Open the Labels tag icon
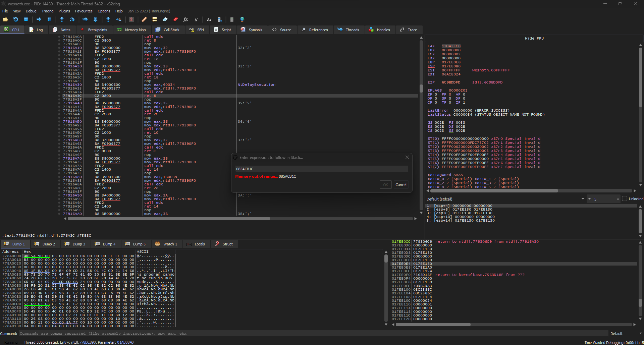Screen dimensions: 644x345 point(165,19)
